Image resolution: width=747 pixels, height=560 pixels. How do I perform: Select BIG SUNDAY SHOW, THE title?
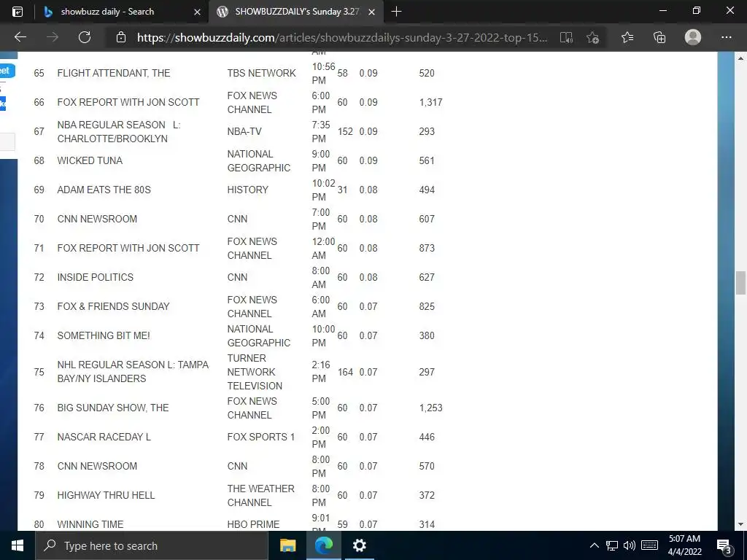click(113, 408)
